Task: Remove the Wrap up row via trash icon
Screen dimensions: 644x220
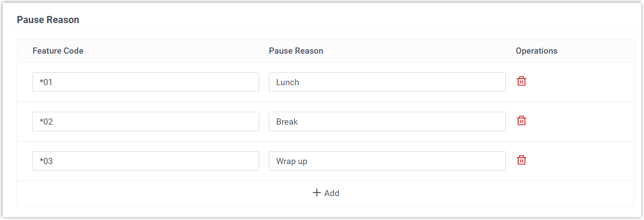Action: pos(521,160)
